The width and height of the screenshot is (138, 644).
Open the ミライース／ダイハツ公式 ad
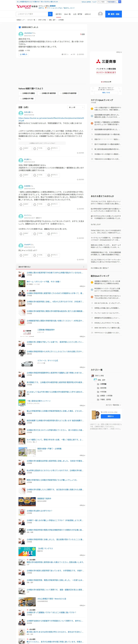point(48,361)
